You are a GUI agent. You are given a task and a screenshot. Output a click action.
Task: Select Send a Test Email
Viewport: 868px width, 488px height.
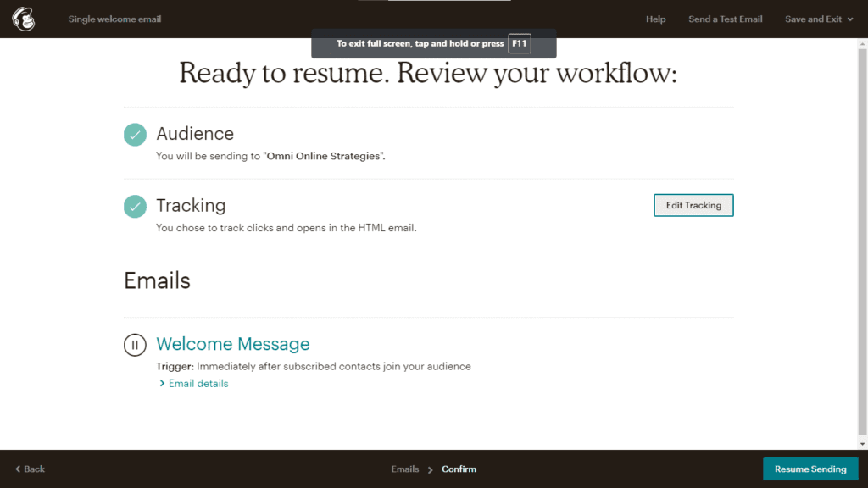point(725,19)
